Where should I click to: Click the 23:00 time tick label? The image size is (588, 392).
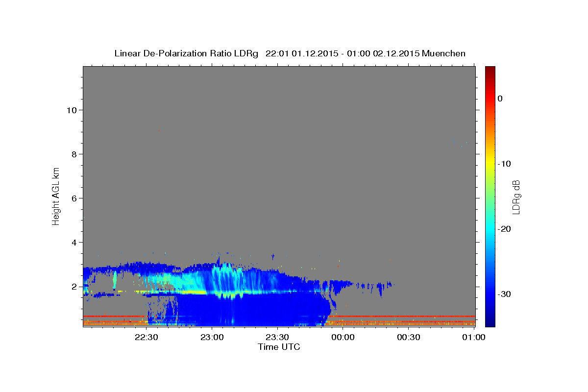(x=212, y=337)
